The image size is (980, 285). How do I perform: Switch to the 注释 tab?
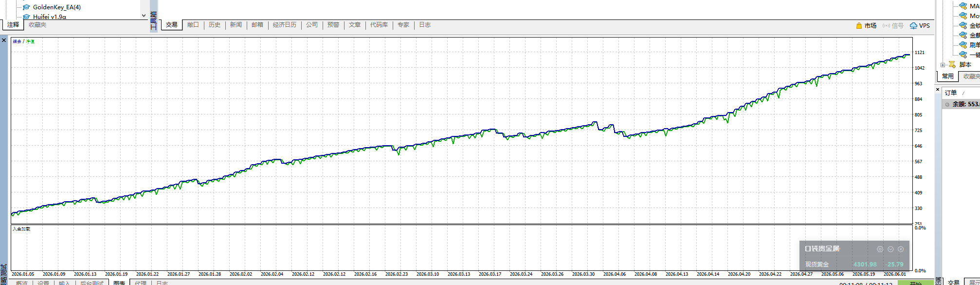(x=13, y=25)
